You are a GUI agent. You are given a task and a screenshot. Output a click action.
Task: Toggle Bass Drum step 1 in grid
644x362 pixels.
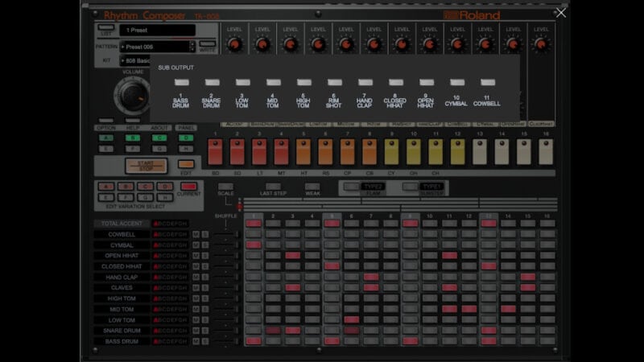point(254,341)
